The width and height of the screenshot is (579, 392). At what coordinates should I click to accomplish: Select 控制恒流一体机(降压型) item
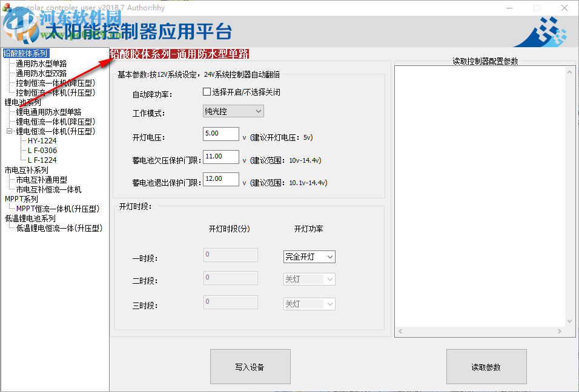point(55,83)
